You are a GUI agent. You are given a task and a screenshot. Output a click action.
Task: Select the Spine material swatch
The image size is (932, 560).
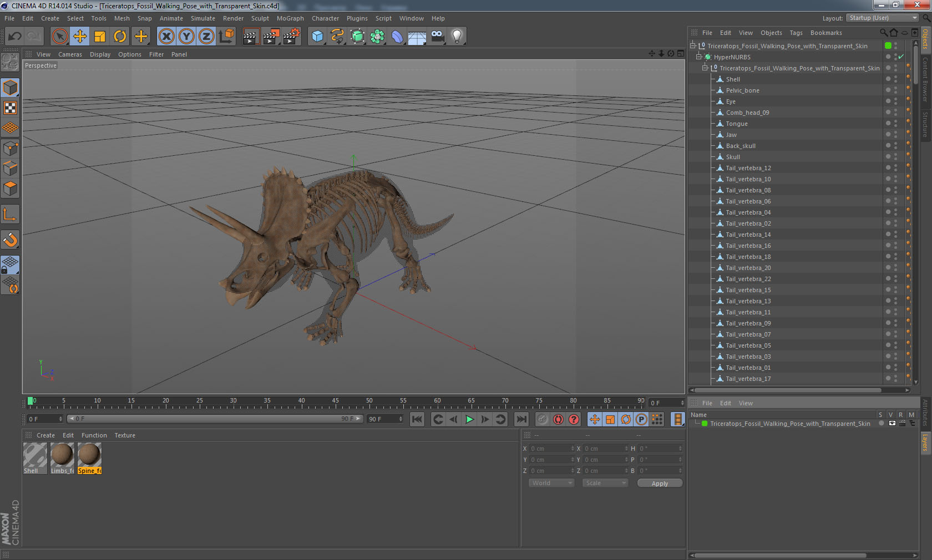pos(89,458)
